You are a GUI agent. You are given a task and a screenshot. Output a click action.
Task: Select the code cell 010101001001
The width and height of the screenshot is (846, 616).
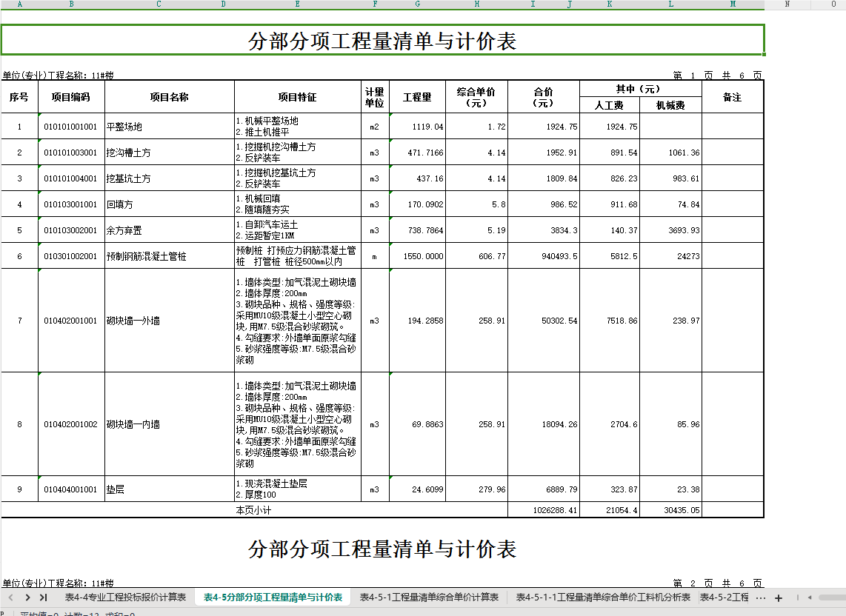click(x=71, y=127)
